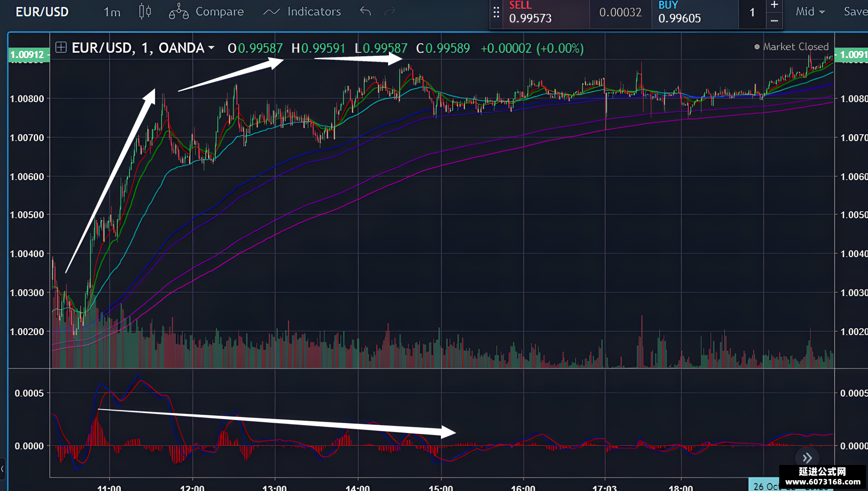The image size is (868, 491).
Task: Decrease order quantity with the minus button
Action: [774, 21]
